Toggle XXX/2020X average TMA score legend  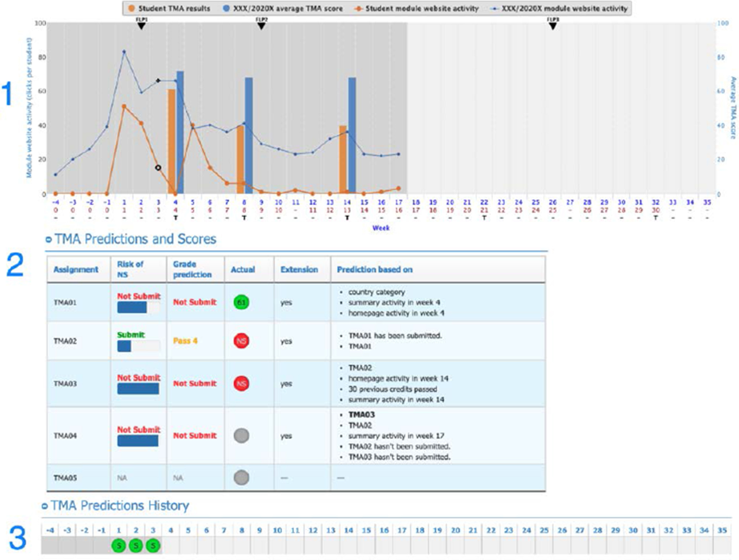tap(283, 8)
